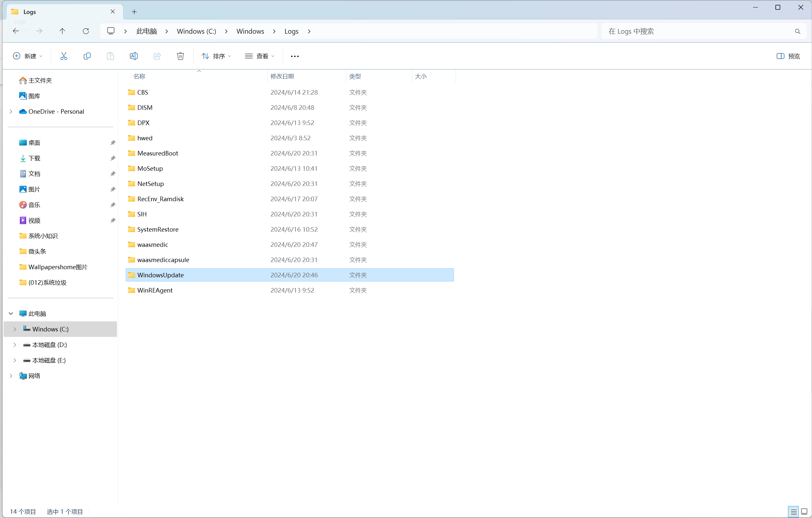812x518 pixels.
Task: Switch to details view in status bar
Action: pyautogui.click(x=794, y=512)
